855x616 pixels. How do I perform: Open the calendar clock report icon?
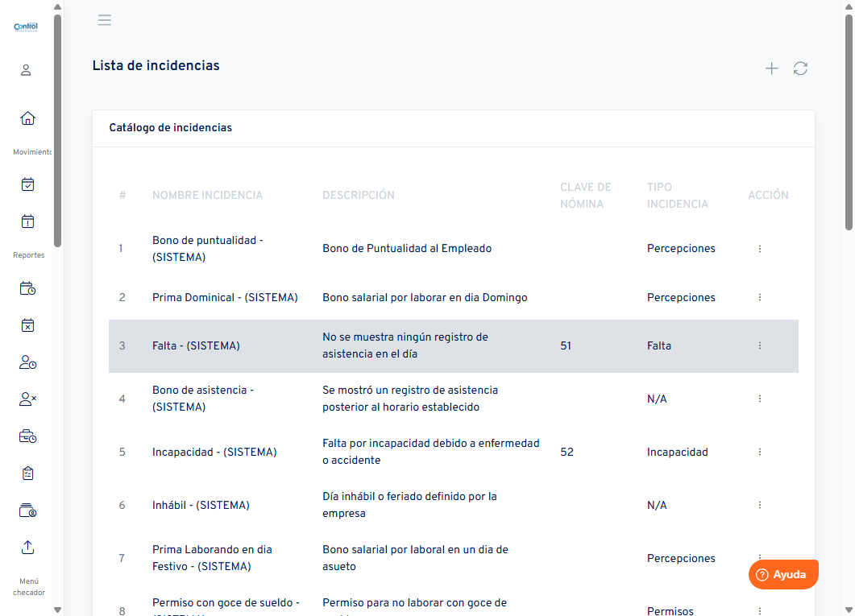click(28, 288)
